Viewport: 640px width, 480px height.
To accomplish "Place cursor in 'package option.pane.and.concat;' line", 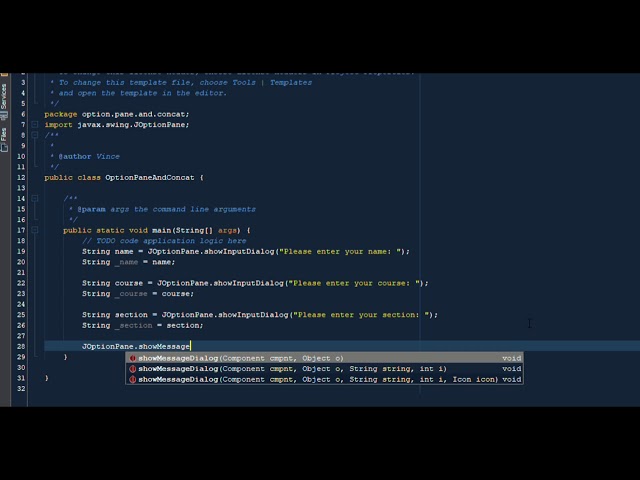I will [x=117, y=114].
